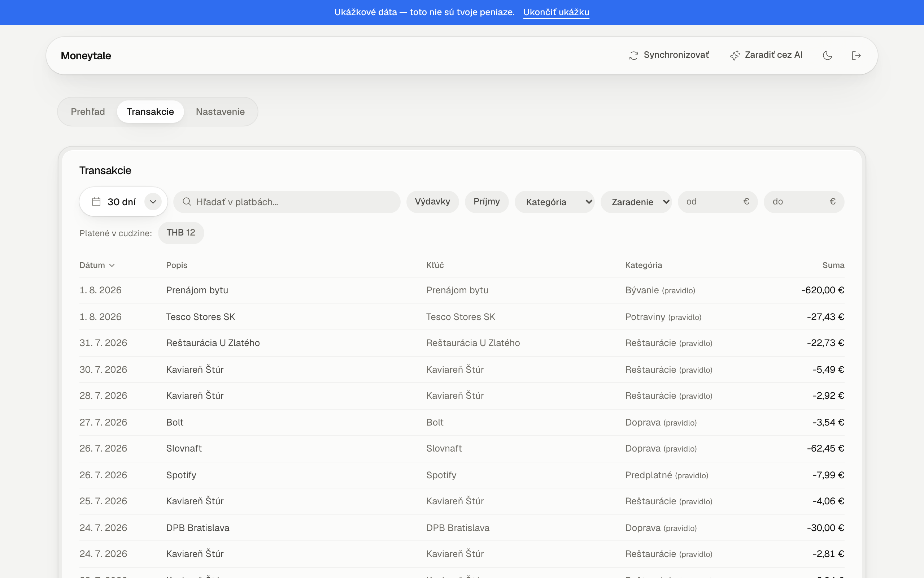Click the Zaradiť cez AI button
Image resolution: width=924 pixels, height=578 pixels.
(766, 55)
